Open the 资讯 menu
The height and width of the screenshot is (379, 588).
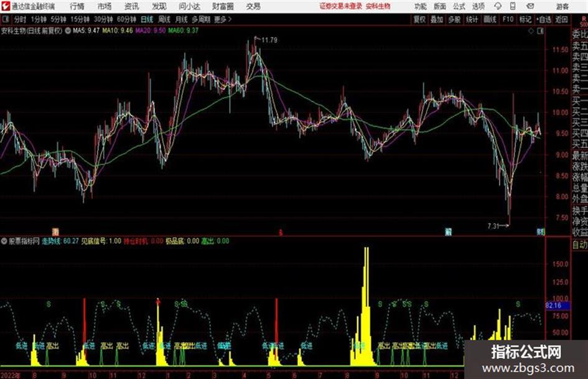coord(131,6)
